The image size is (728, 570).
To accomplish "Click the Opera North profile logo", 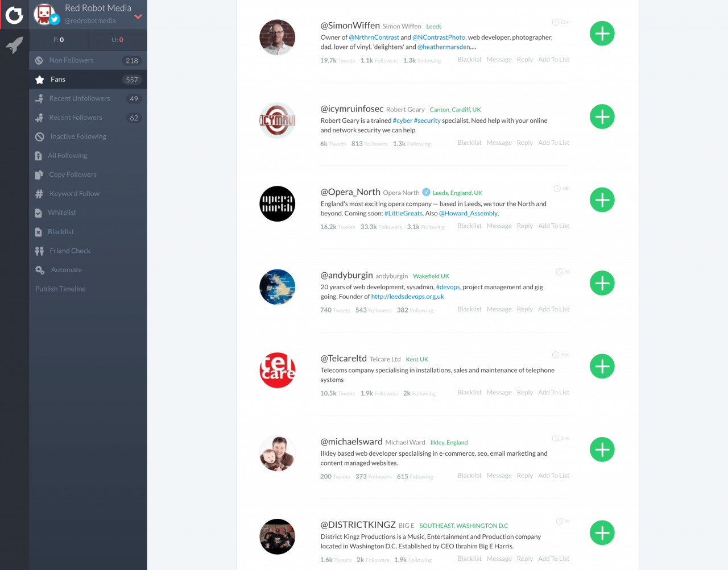I will click(x=278, y=204).
